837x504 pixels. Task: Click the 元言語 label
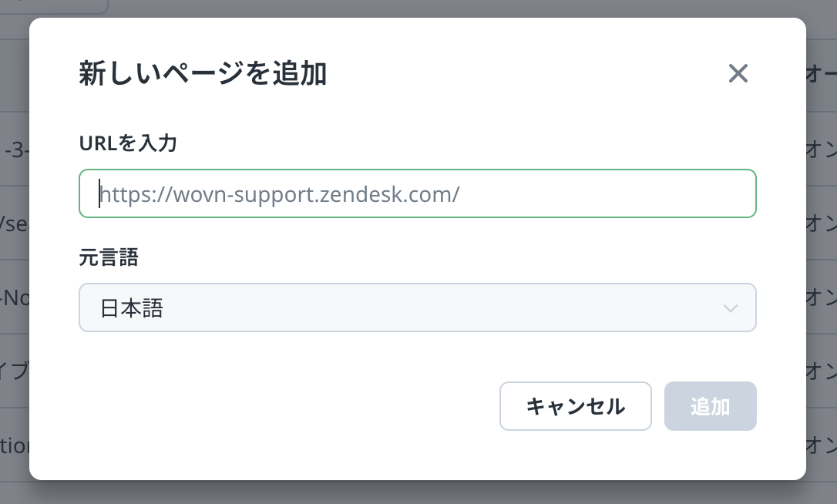(109, 257)
